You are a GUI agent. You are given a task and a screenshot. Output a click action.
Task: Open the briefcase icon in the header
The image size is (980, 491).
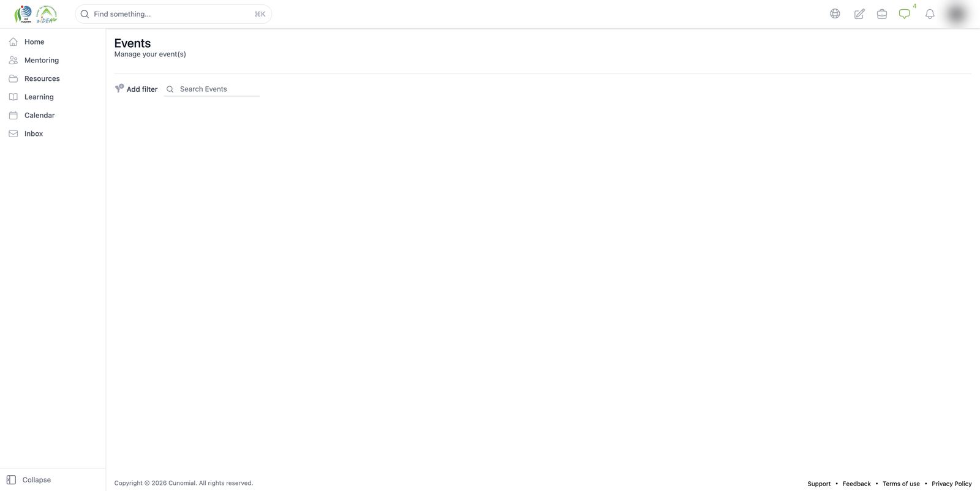point(882,13)
